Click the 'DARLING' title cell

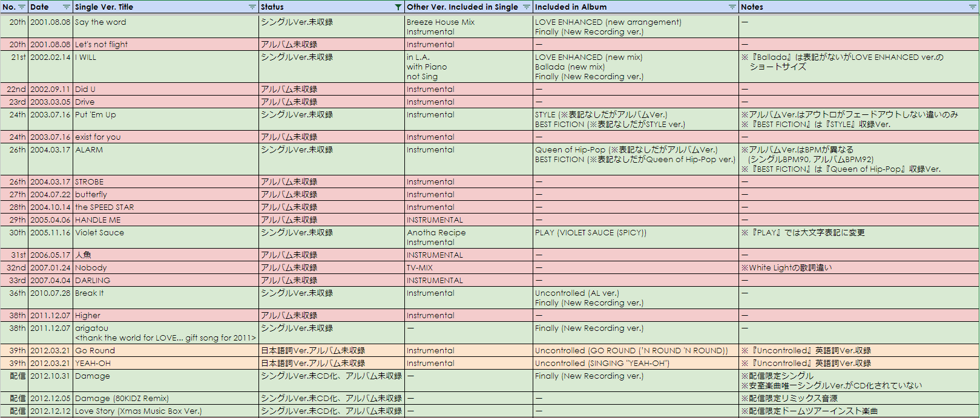pos(166,281)
